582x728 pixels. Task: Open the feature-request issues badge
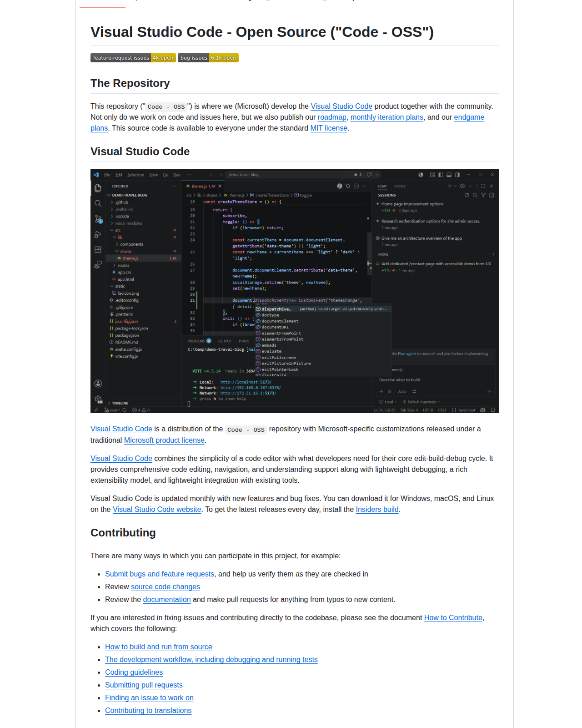click(x=133, y=58)
